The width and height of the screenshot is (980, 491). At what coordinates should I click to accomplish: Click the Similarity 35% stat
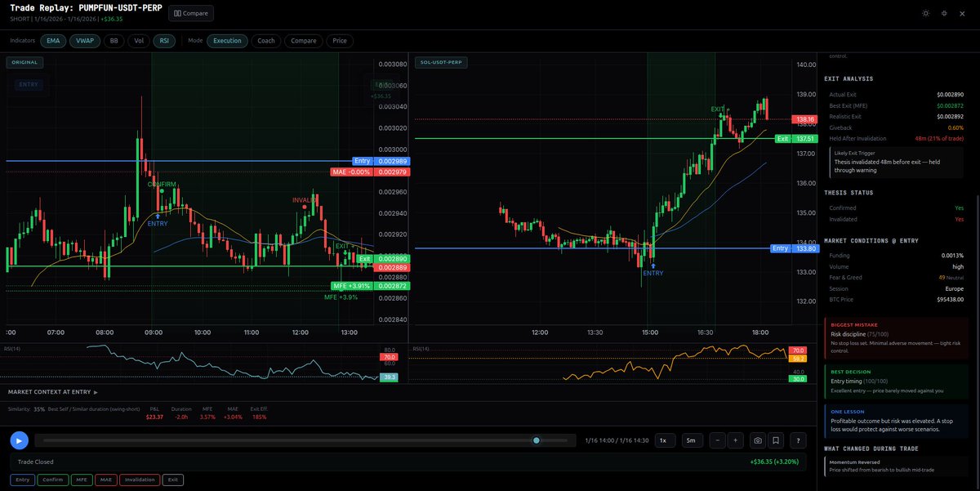(x=27, y=408)
